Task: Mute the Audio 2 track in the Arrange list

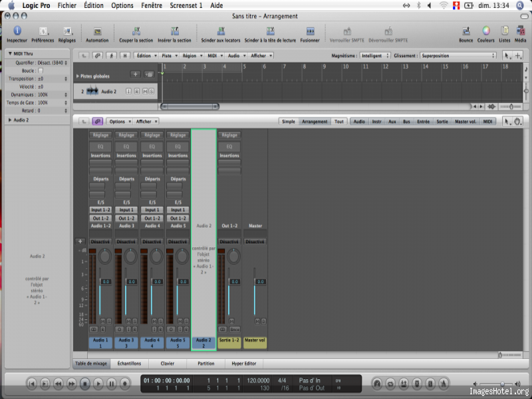Action: pos(145,91)
